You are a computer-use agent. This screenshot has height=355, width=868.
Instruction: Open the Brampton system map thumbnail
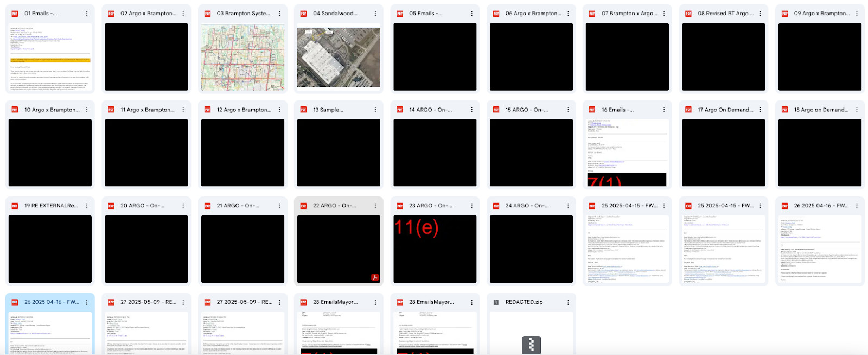click(x=242, y=57)
